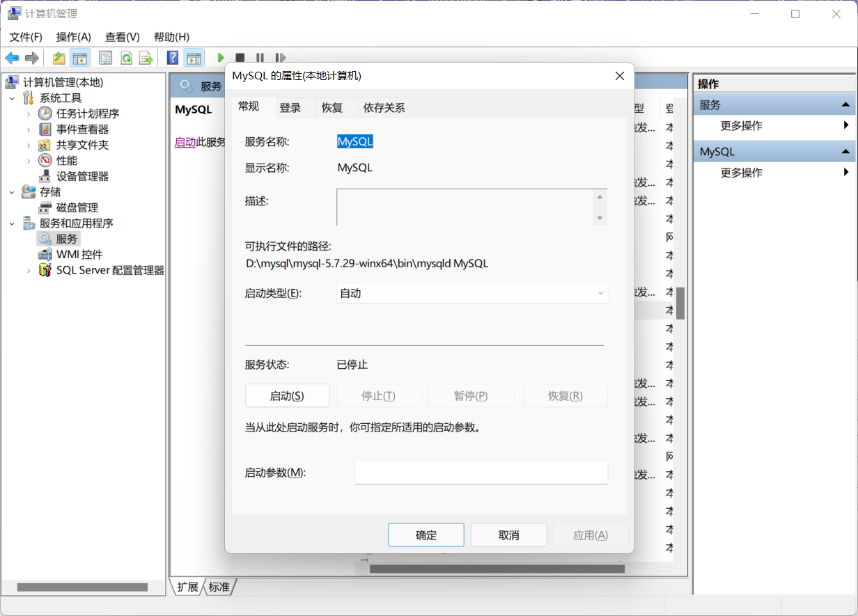Screen dimensions: 858x616
Task: Open the 查看(V) menu
Action: click(123, 37)
